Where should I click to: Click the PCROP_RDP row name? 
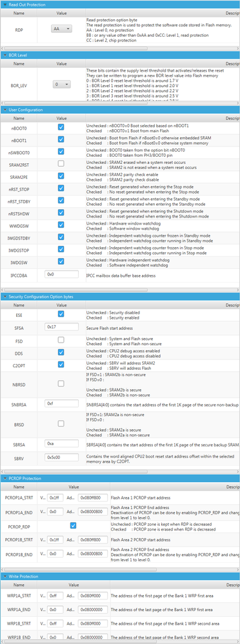19,526
